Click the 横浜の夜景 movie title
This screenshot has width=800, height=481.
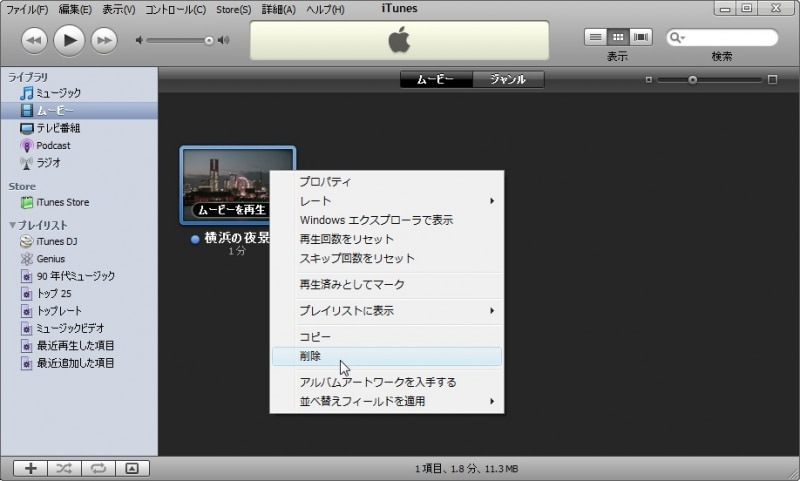237,238
